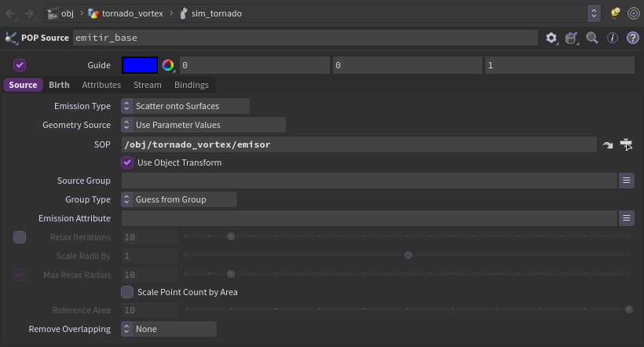644x347 pixels.
Task: Click the Geometry Source label
Action: [76, 125]
